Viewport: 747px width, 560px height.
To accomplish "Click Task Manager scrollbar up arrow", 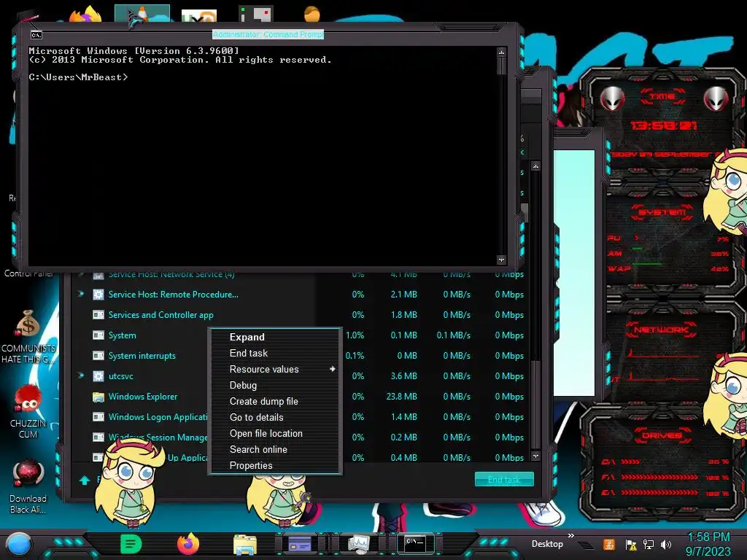I will pos(535,166).
